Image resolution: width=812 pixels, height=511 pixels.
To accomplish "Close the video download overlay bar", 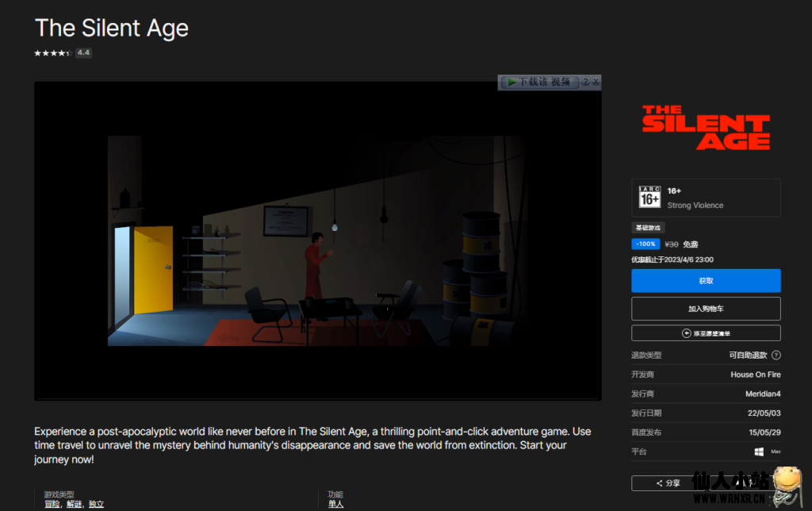I will [596, 82].
